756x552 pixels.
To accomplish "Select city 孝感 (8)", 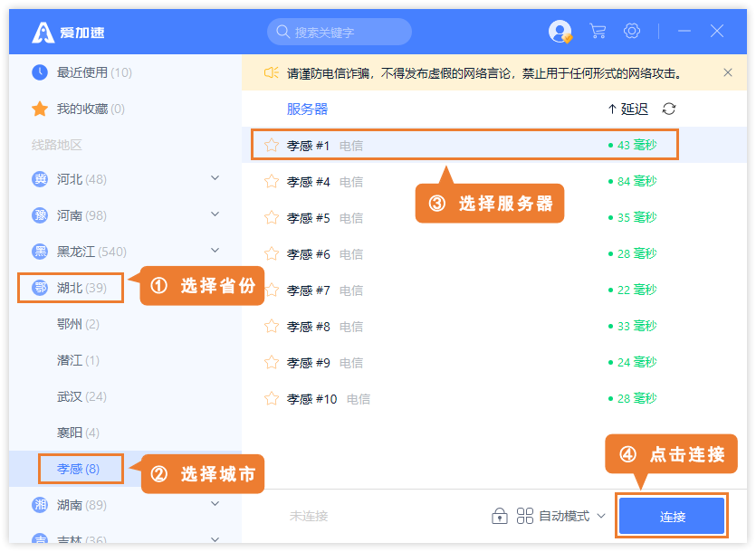I will [78, 469].
